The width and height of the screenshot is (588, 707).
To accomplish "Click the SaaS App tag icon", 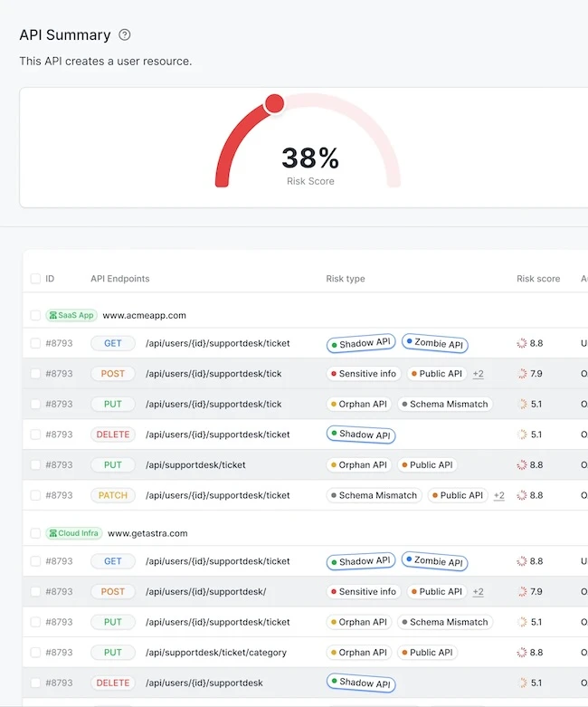I will pyautogui.click(x=53, y=316).
